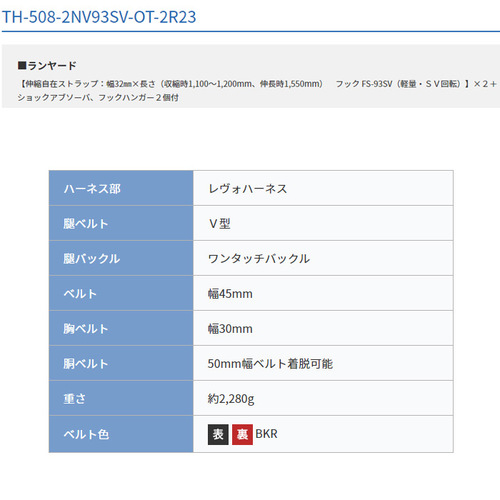Image resolution: width=500 pixels, height=500 pixels.
Task: Click the ベルト色 row header
Action: pos(121,434)
